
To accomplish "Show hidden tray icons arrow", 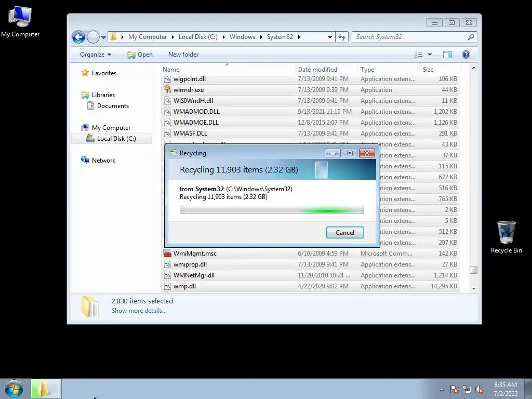I will [442, 389].
